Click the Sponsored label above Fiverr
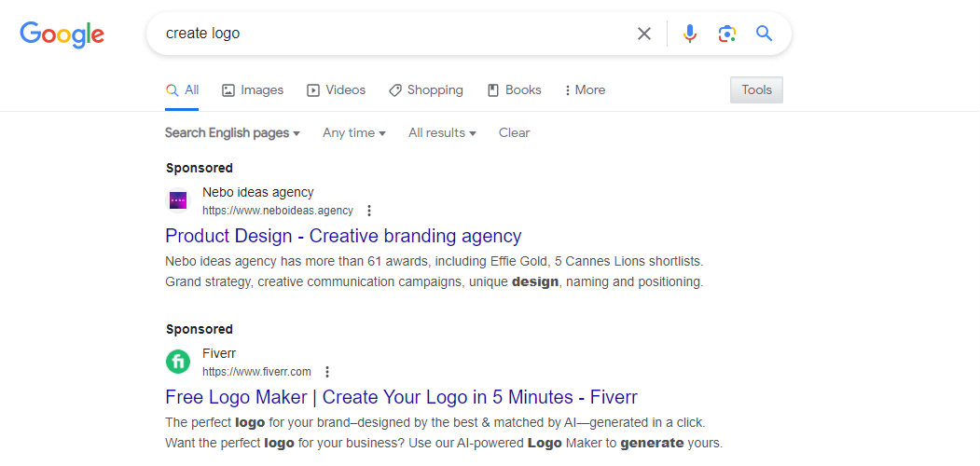 [200, 329]
